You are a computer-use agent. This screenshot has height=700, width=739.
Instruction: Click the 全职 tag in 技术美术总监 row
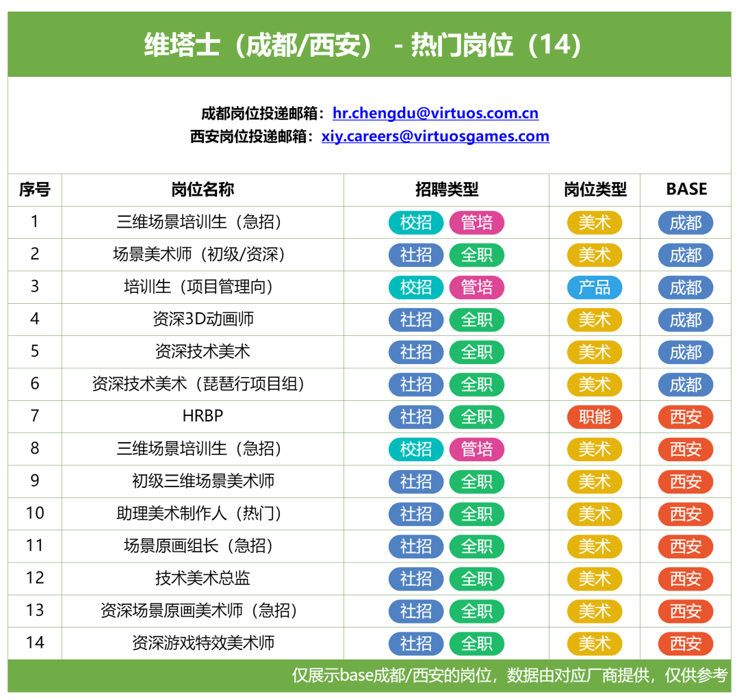[x=477, y=579]
